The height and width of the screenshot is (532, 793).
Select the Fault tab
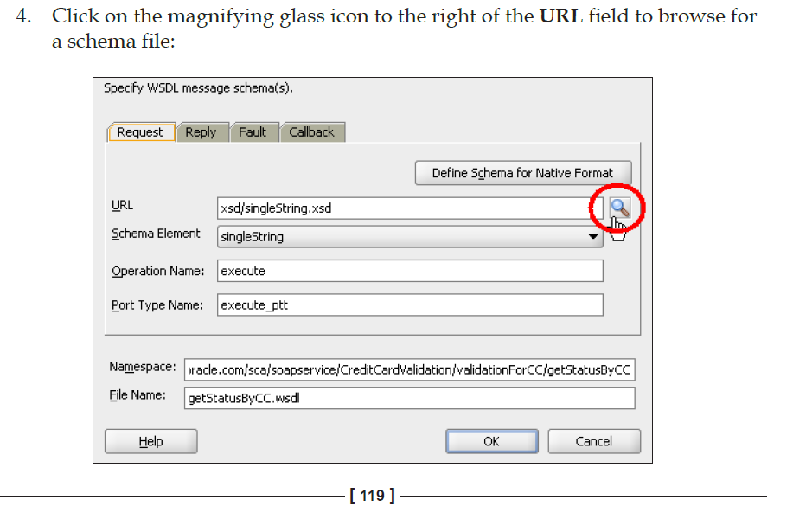point(253,132)
